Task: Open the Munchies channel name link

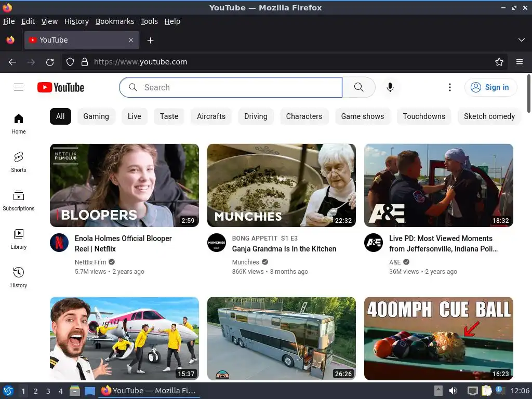Action: [x=246, y=262]
